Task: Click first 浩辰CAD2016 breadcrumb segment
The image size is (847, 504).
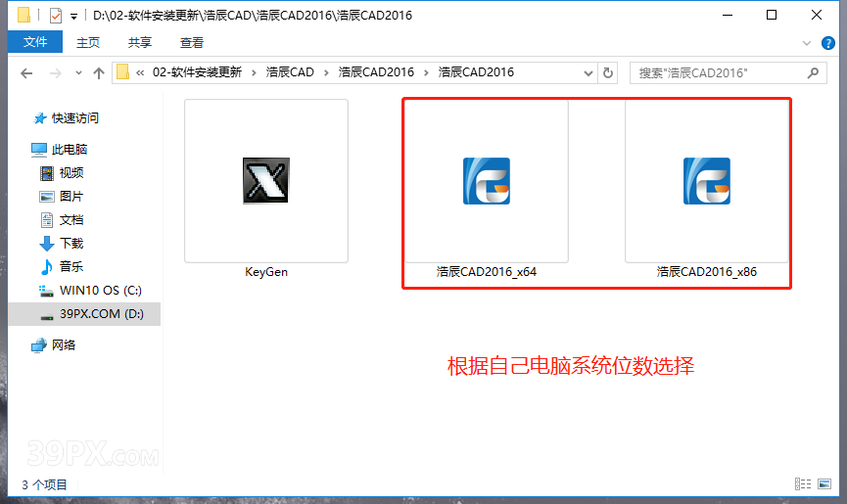Action: coord(376,72)
